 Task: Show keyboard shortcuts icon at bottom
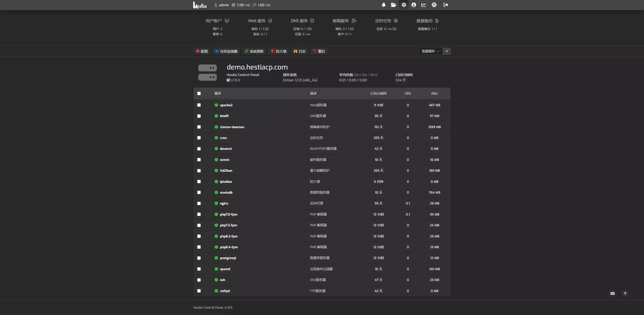[x=613, y=294]
